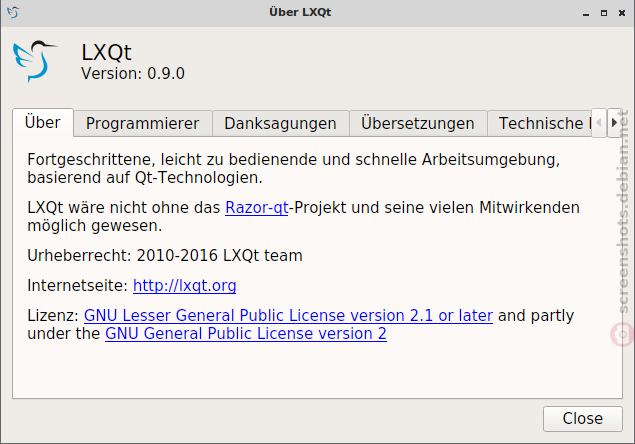
Task: Click the title bar LXQt window icon
Action: point(13,13)
